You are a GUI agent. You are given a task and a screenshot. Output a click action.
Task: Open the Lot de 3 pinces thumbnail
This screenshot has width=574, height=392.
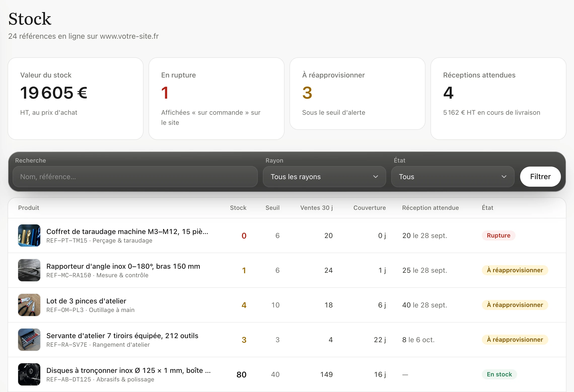click(29, 305)
